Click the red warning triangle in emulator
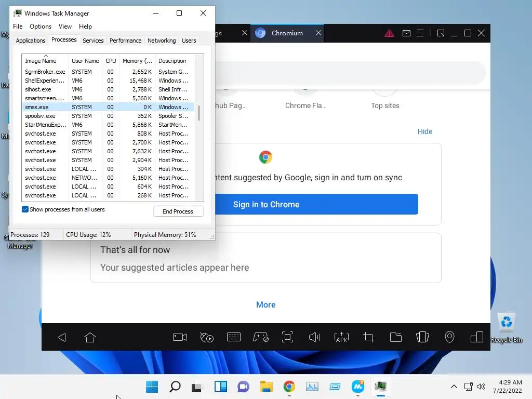Screen dimensions: 532x399 click(x=389, y=33)
